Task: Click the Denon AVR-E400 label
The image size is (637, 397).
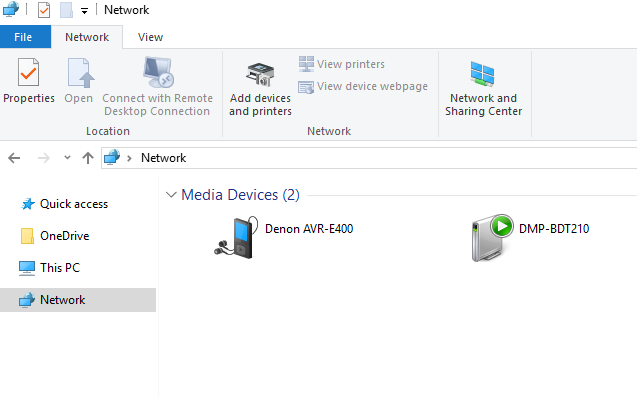Action: (x=309, y=229)
